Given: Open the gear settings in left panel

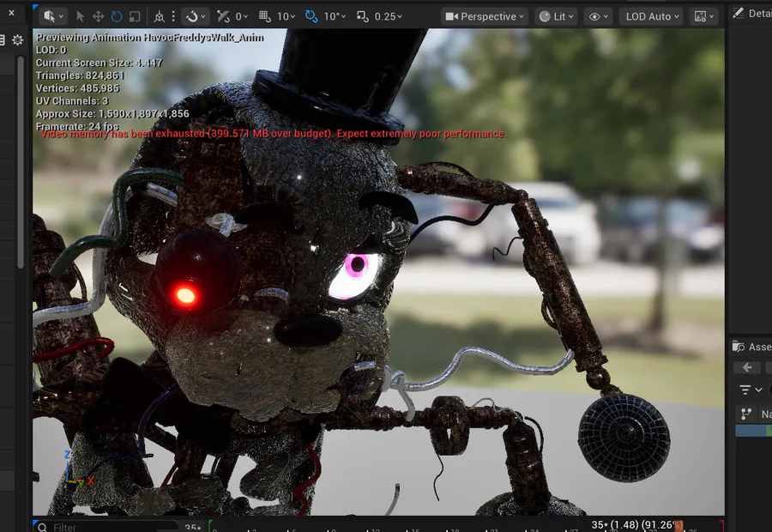Looking at the screenshot, I should [18, 39].
